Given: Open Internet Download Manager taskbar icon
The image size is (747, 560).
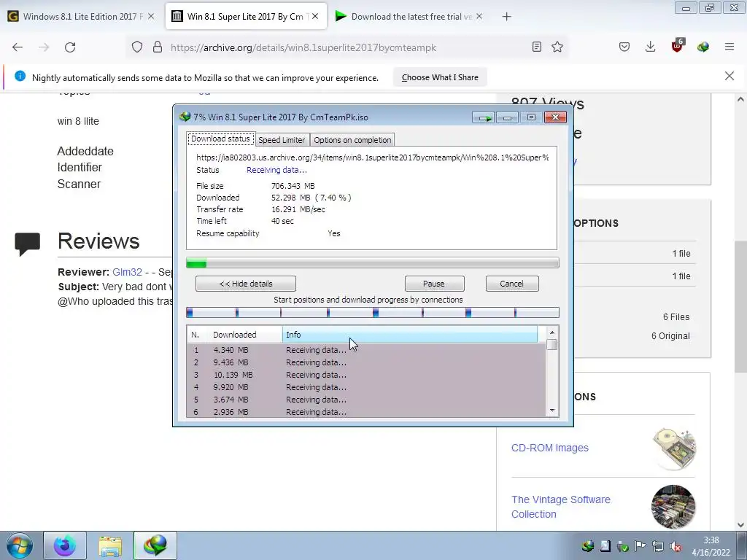Looking at the screenshot, I should [x=155, y=545].
